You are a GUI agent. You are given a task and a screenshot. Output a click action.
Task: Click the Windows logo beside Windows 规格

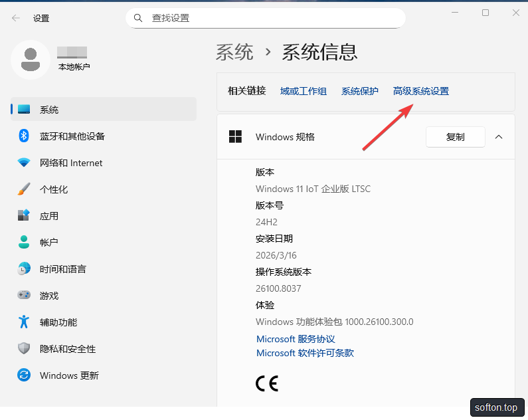coord(235,137)
